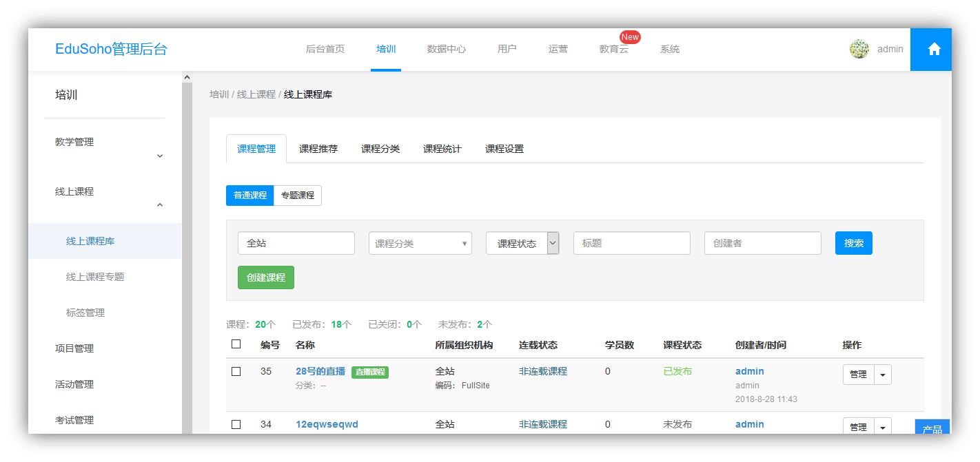Expand the 教学管理 sidebar chevron
The width and height of the screenshot is (980, 462).
point(160,156)
